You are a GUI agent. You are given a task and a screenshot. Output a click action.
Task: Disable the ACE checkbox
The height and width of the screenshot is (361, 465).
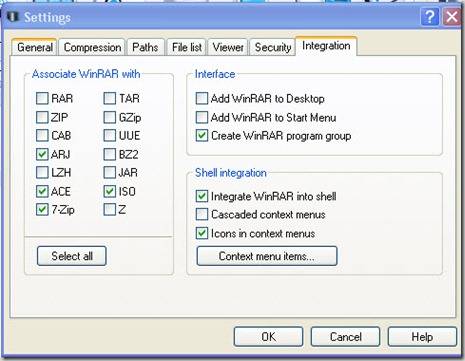pos(42,191)
